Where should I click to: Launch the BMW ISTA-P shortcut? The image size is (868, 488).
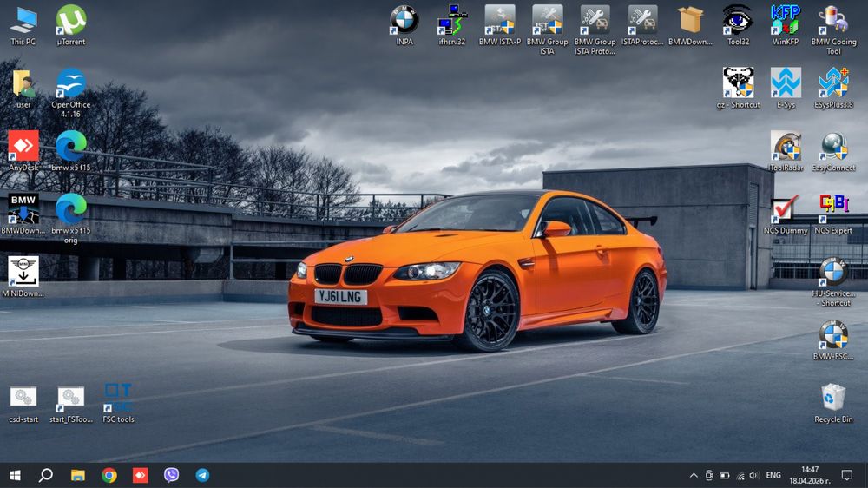(499, 25)
